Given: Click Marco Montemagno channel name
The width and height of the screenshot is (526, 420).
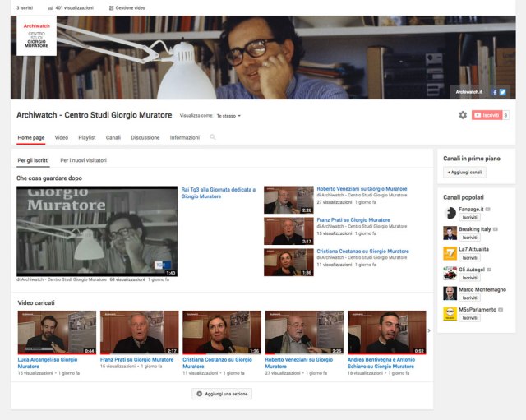Looking at the screenshot, I should pos(482,289).
